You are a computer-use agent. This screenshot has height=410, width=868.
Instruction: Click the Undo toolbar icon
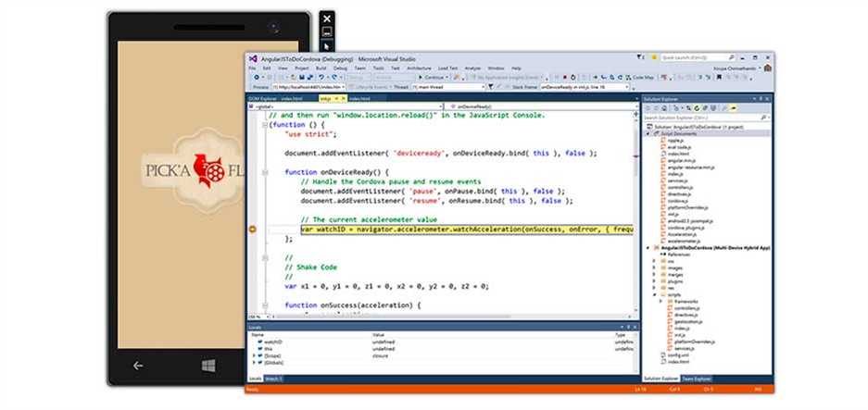321,78
